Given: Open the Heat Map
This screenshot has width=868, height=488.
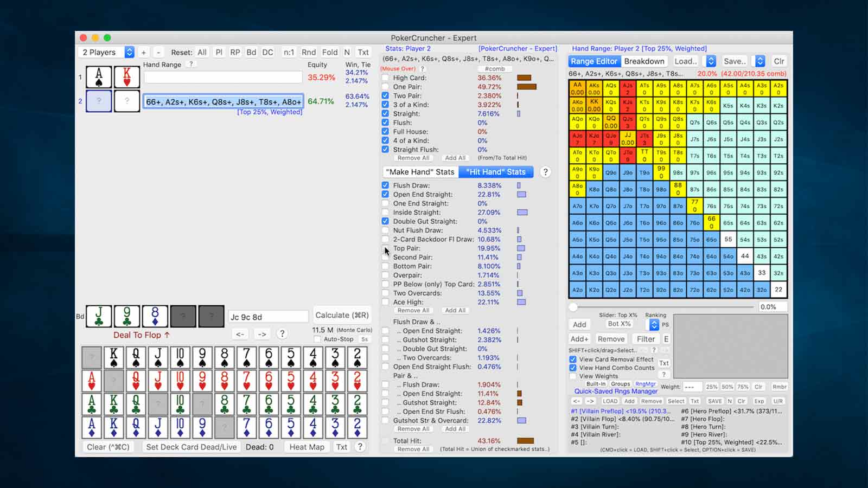Looking at the screenshot, I should tap(307, 447).
